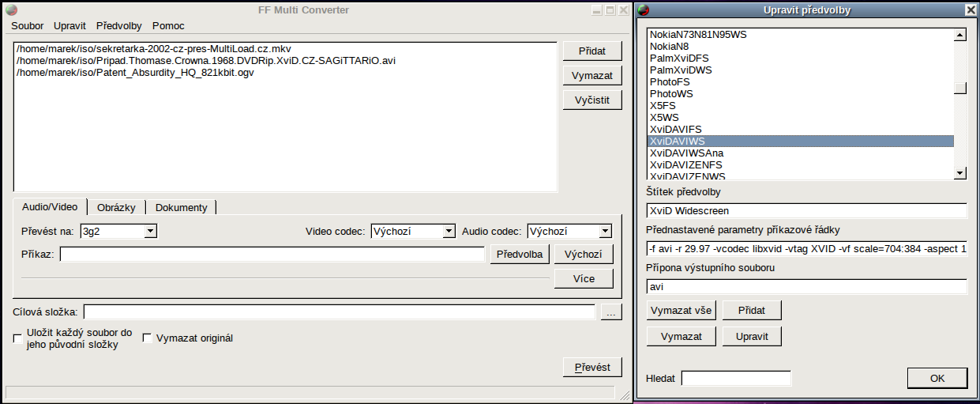Click the Štítek předvolby field
This screenshot has height=404, width=980.
pos(806,211)
